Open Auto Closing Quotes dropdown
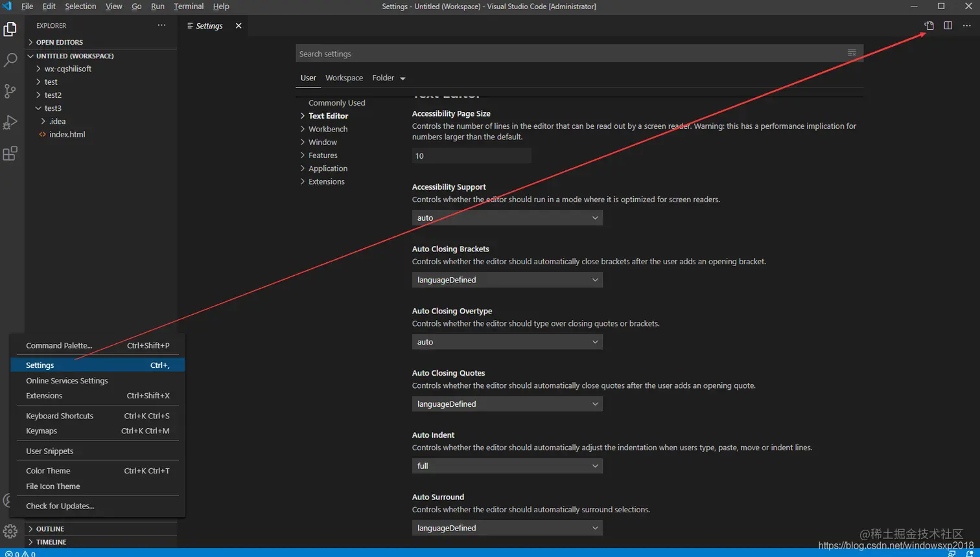Viewport: 980px width, 557px height. [507, 404]
